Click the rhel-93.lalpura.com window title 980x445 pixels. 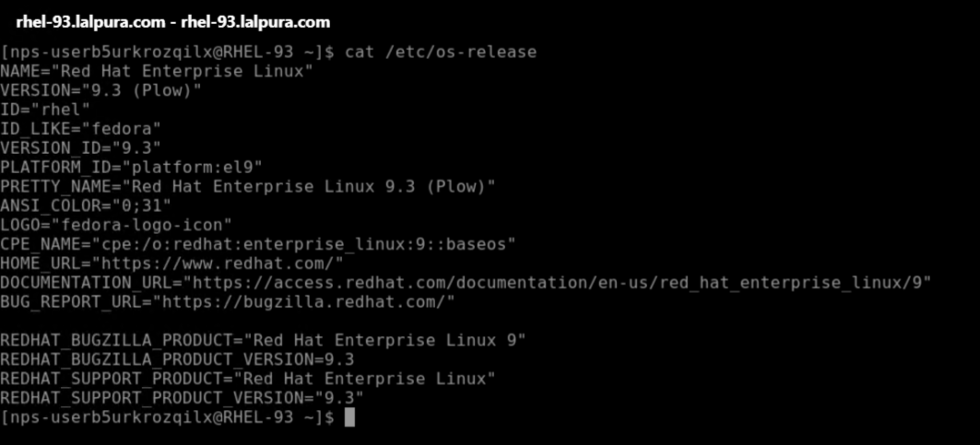click(172, 21)
